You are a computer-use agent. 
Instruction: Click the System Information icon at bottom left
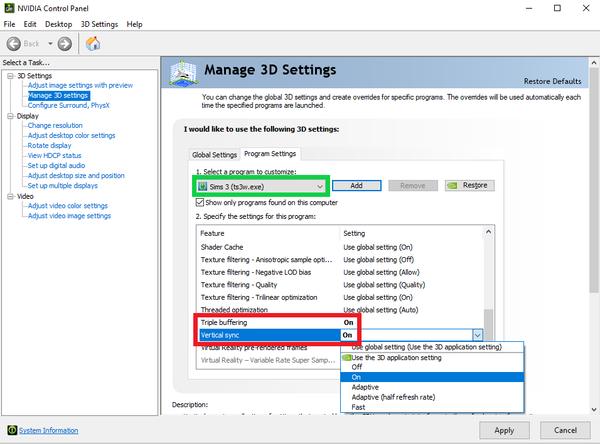(9, 430)
